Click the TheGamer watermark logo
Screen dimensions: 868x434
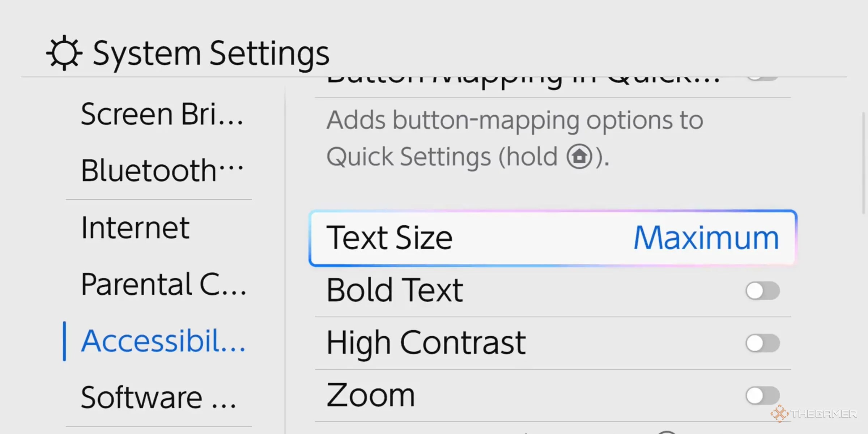pos(813,414)
